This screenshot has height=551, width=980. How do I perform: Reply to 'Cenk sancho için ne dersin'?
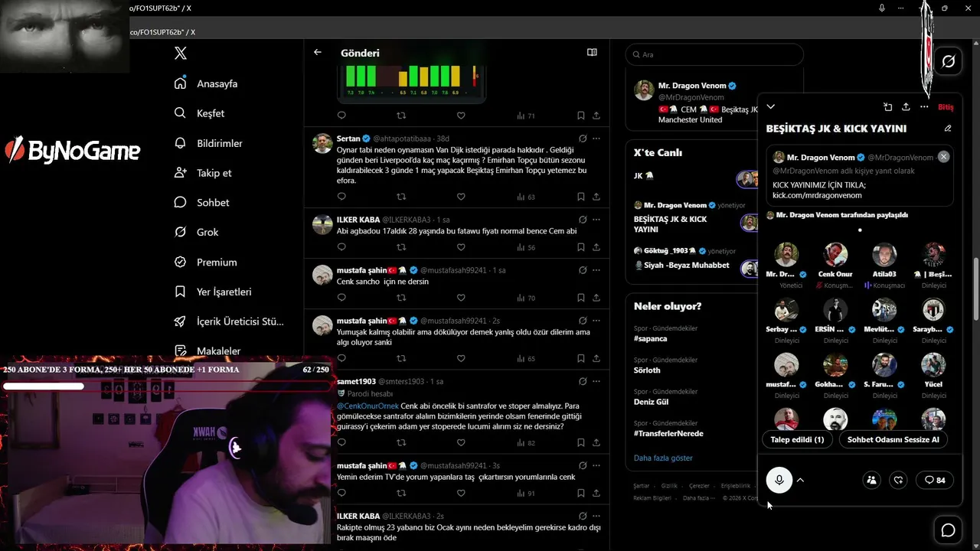point(341,298)
